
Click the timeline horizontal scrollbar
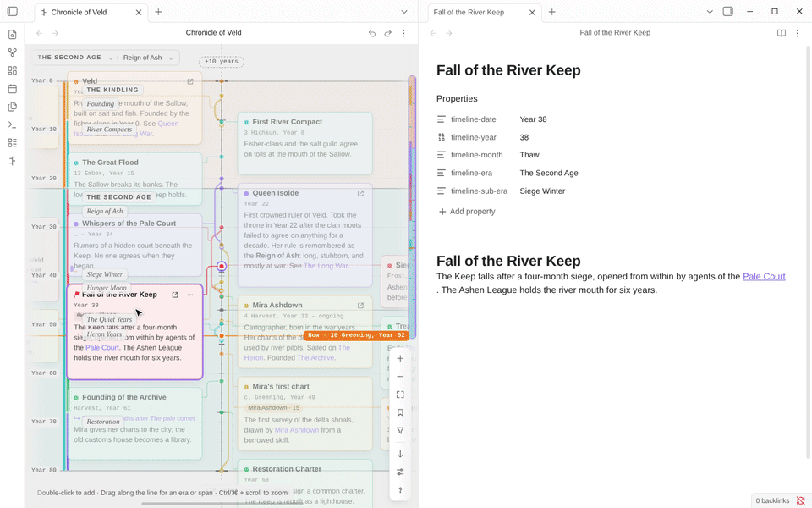click(x=222, y=503)
